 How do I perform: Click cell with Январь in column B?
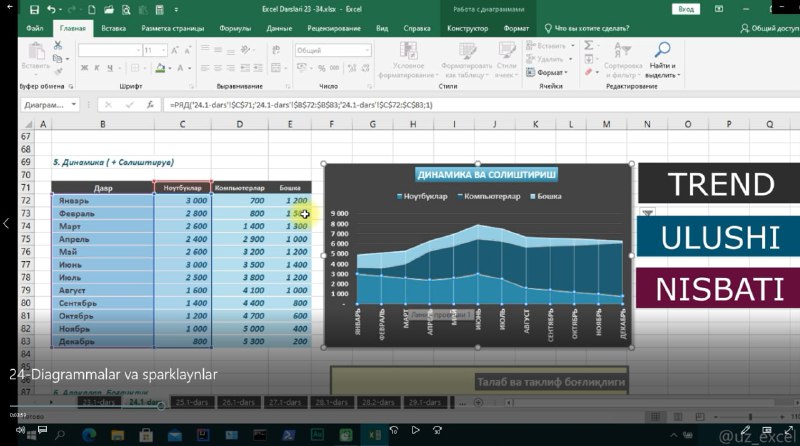[103, 201]
